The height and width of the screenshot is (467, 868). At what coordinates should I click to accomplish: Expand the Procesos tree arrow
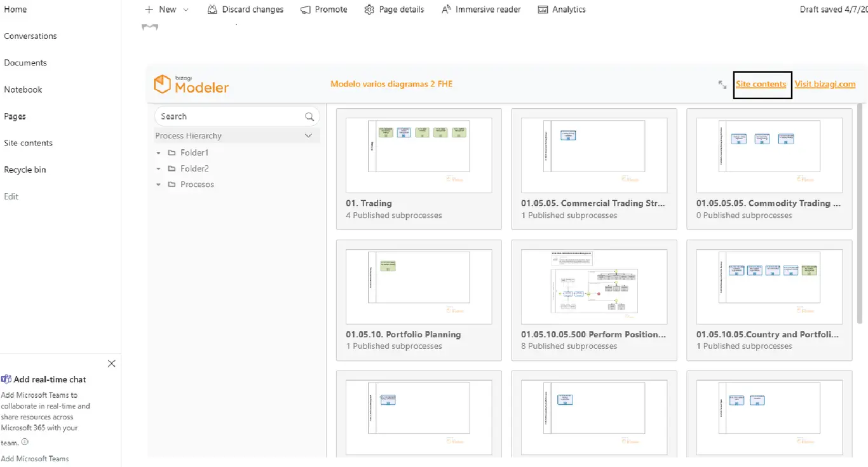pos(158,184)
